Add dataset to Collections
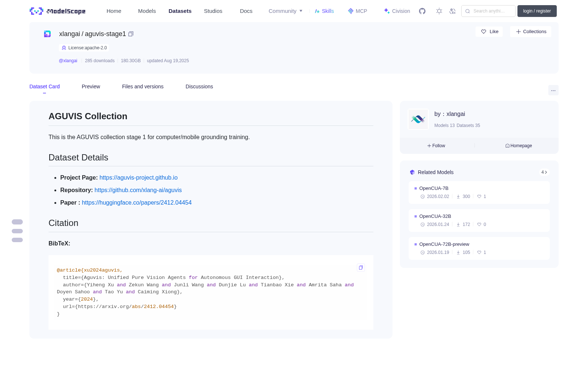 pyautogui.click(x=531, y=32)
